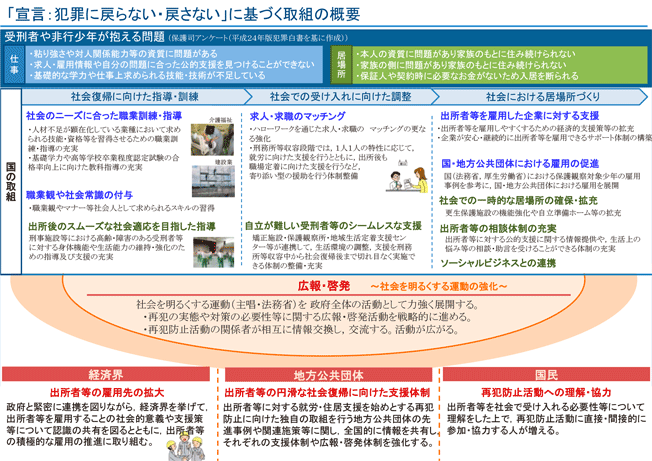Select the 社会復帰に向けた指導・訓練 header arrow
The image size is (652, 461).
click(x=126, y=97)
